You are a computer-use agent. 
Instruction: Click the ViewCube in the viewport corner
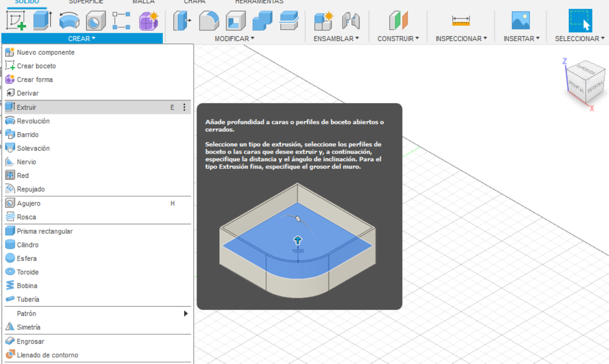click(585, 83)
